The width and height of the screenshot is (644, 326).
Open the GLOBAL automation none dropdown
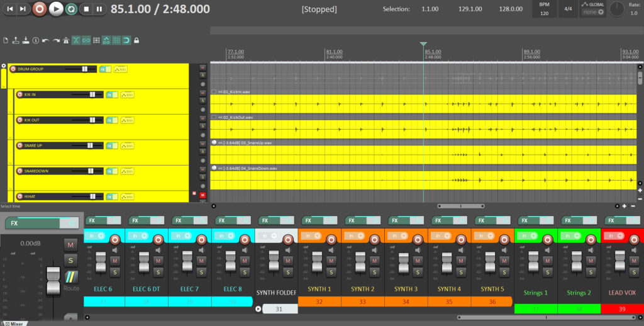(x=592, y=12)
